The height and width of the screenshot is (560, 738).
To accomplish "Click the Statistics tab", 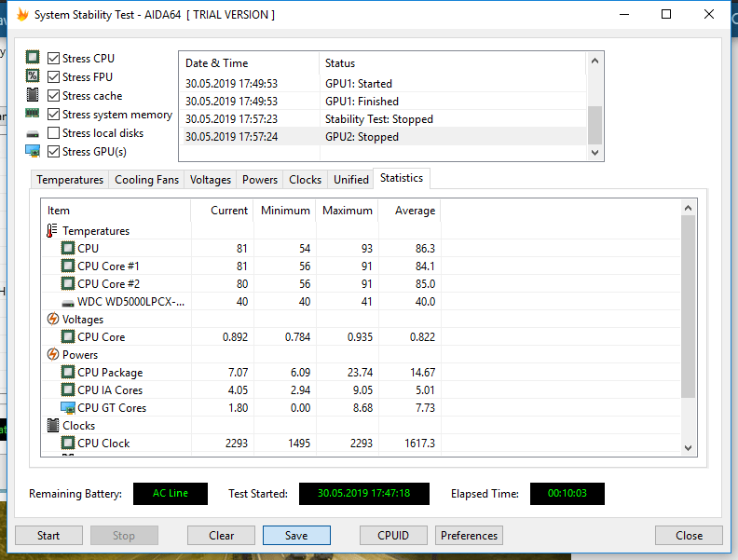I will [x=402, y=178].
